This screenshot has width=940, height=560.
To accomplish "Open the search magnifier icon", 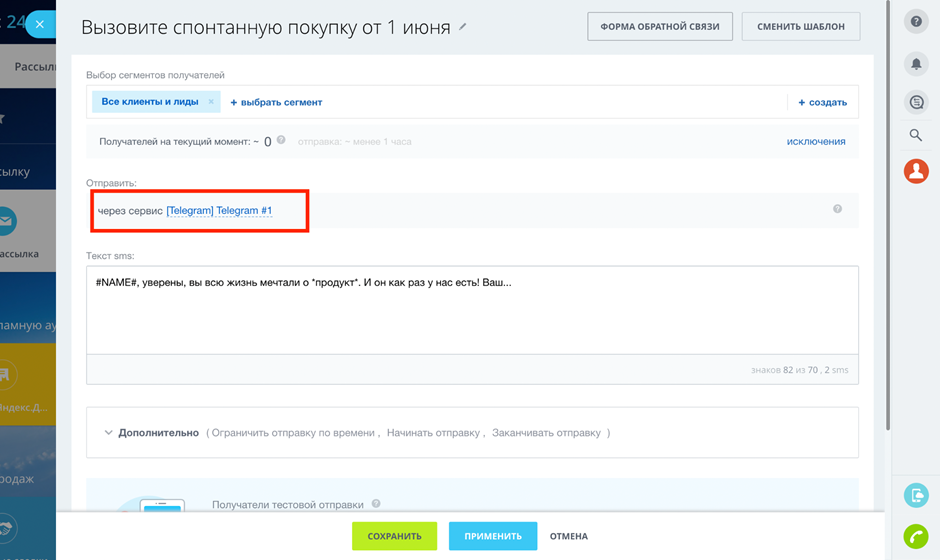I will tap(916, 135).
